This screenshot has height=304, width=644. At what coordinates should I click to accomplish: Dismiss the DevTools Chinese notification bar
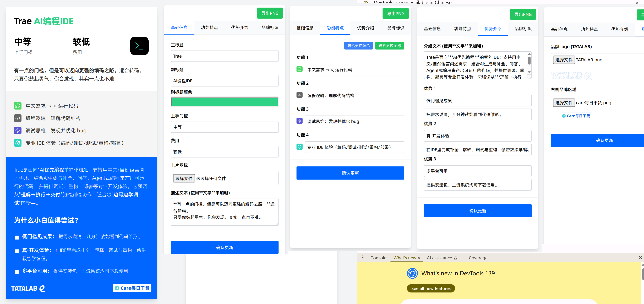point(637,3)
